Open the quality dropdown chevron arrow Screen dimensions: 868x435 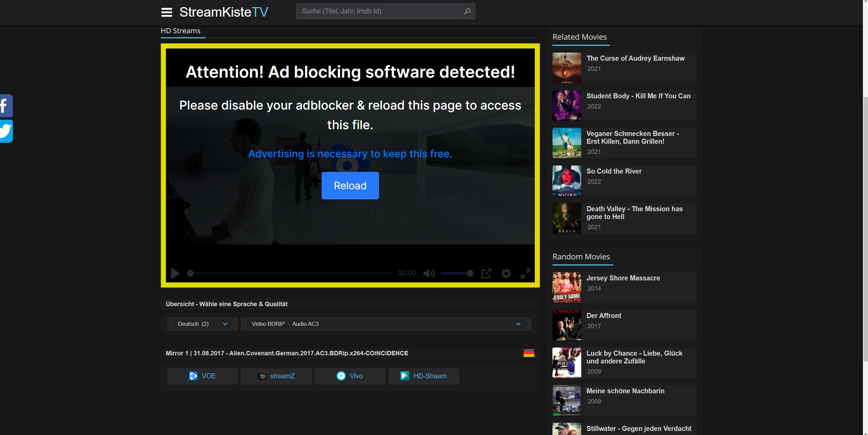pyautogui.click(x=518, y=324)
